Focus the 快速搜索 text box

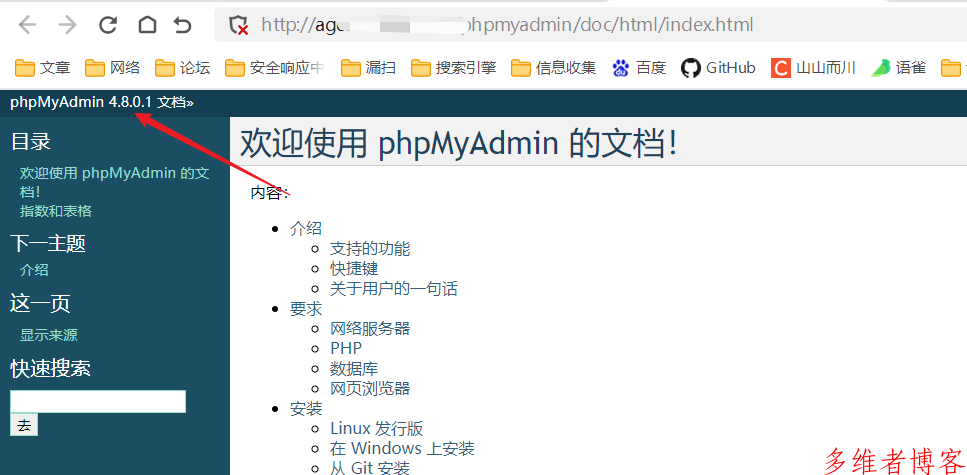click(98, 401)
